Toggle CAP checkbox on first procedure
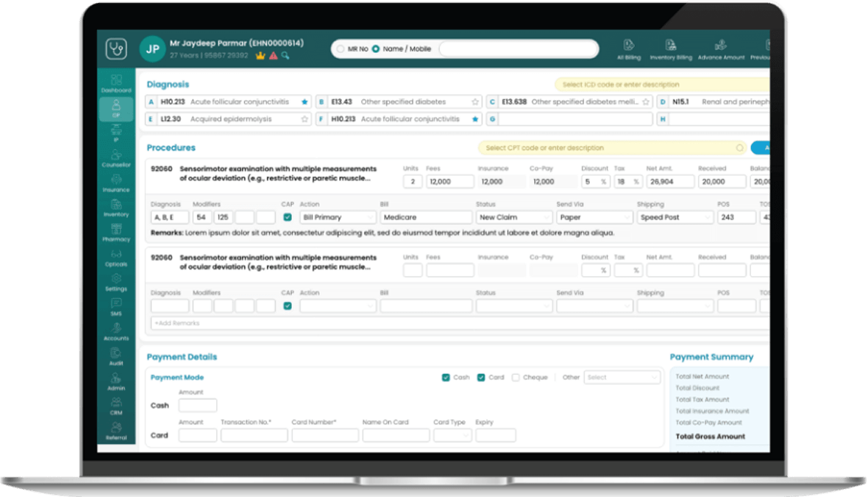 pyautogui.click(x=288, y=217)
